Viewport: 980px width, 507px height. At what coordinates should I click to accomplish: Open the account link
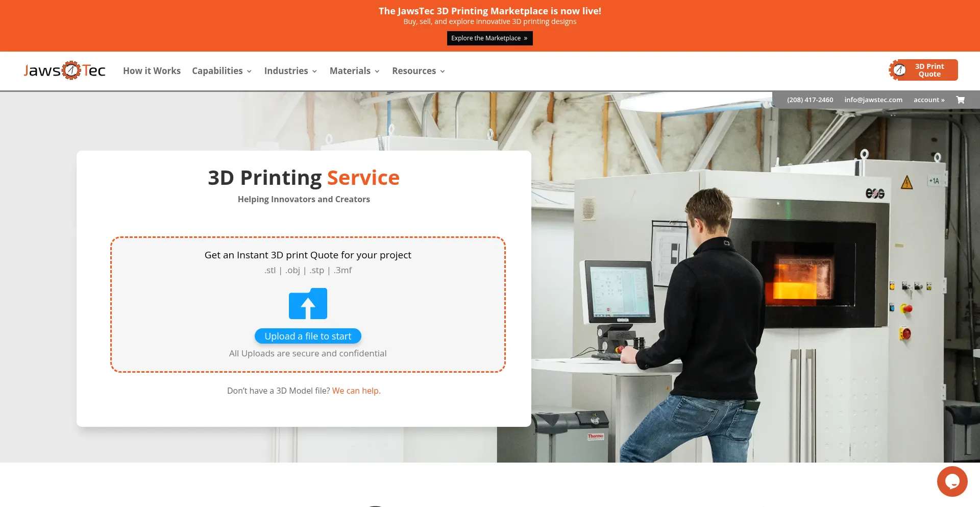929,100
